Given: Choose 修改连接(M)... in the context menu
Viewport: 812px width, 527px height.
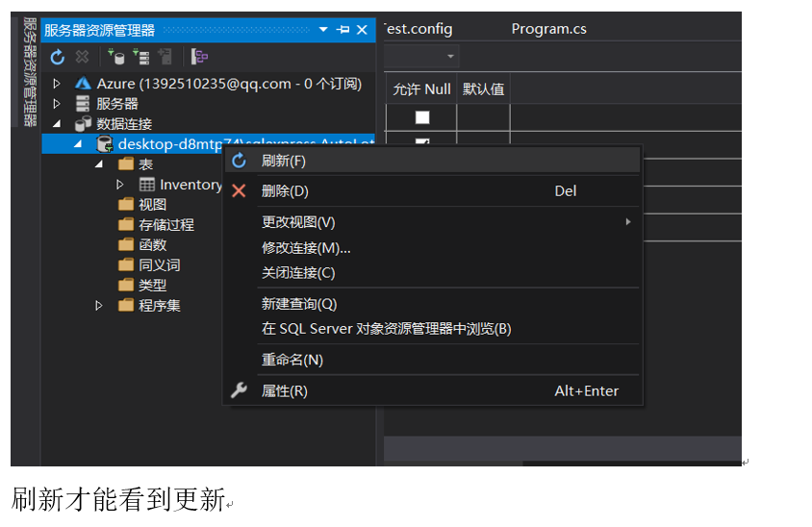Looking at the screenshot, I should (x=433, y=247).
